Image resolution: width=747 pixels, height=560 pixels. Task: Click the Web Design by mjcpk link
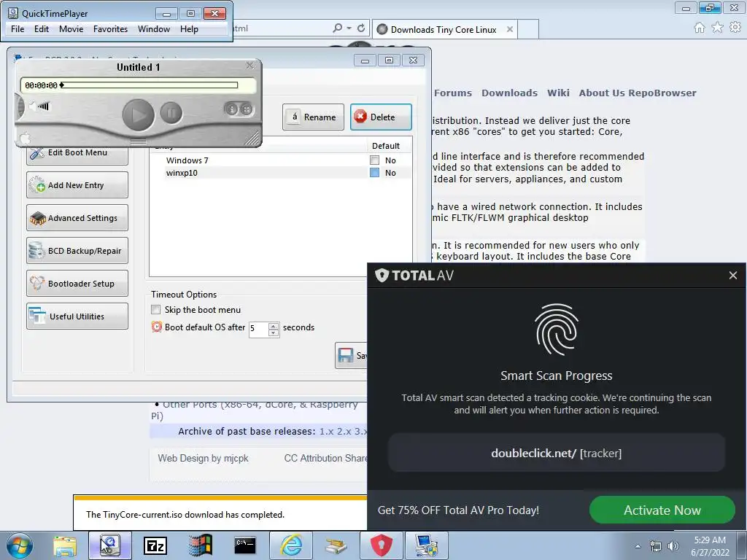[203, 458]
